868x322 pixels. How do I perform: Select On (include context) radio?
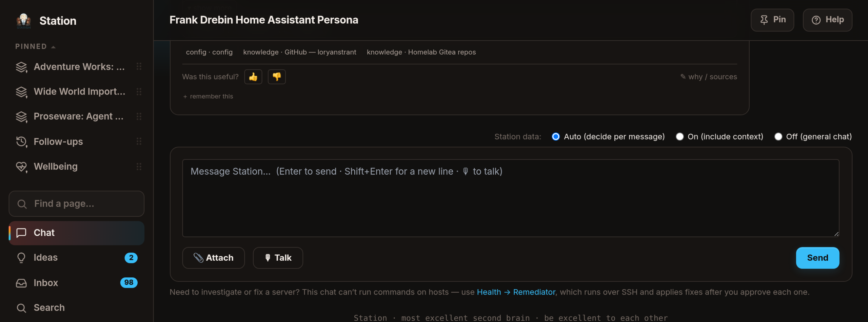679,136
